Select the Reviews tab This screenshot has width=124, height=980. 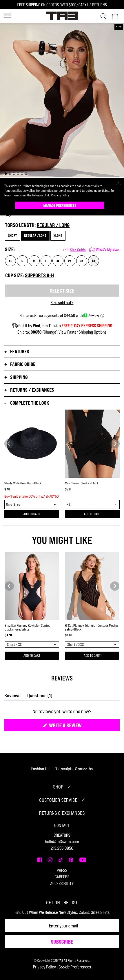pyautogui.click(x=12, y=696)
